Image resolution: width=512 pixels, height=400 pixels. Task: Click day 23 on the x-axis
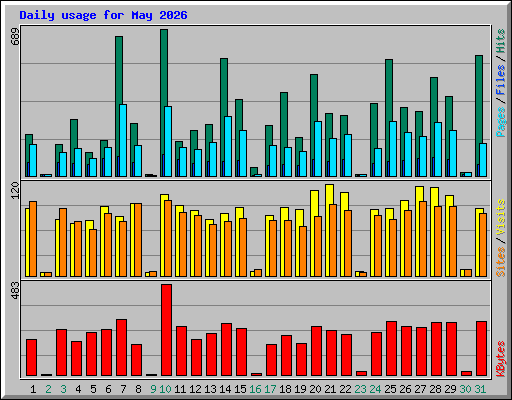(360, 389)
